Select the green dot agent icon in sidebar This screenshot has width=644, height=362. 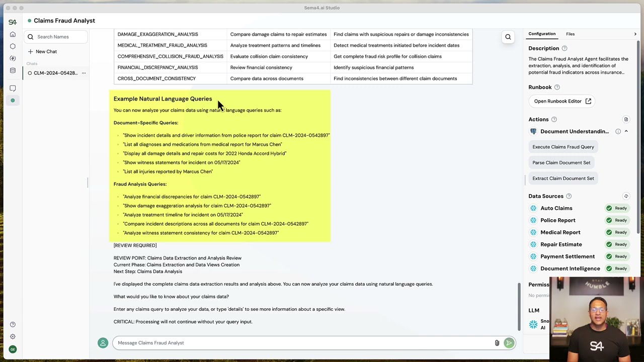coord(13,101)
